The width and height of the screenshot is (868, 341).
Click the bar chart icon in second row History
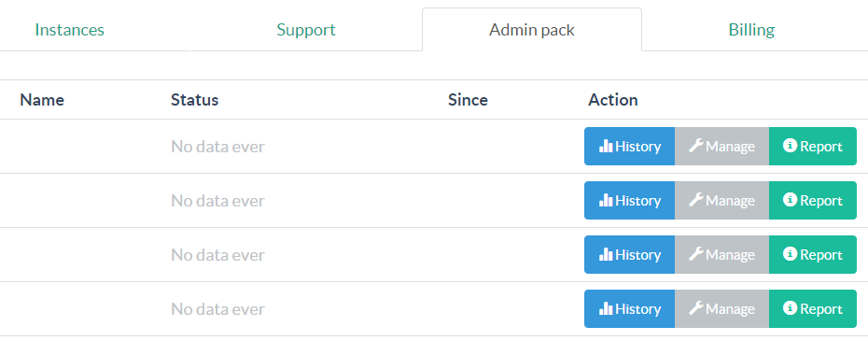tap(606, 200)
